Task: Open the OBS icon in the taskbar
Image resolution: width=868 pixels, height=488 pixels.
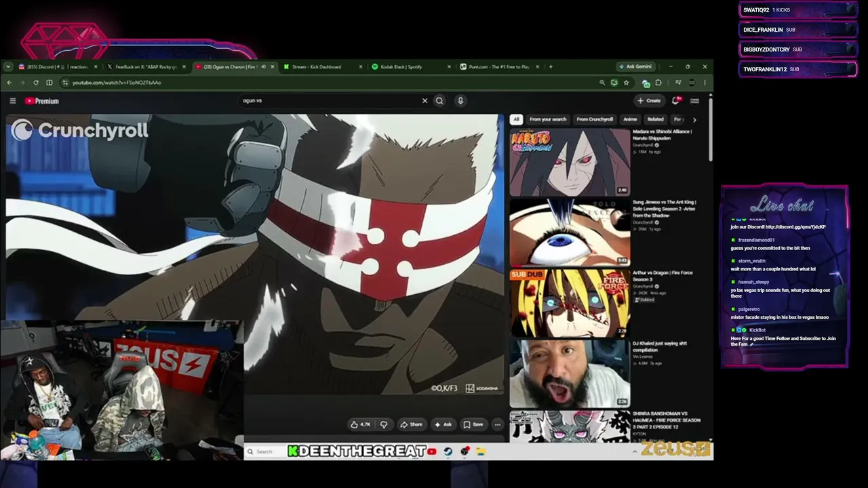Action: tap(465, 451)
